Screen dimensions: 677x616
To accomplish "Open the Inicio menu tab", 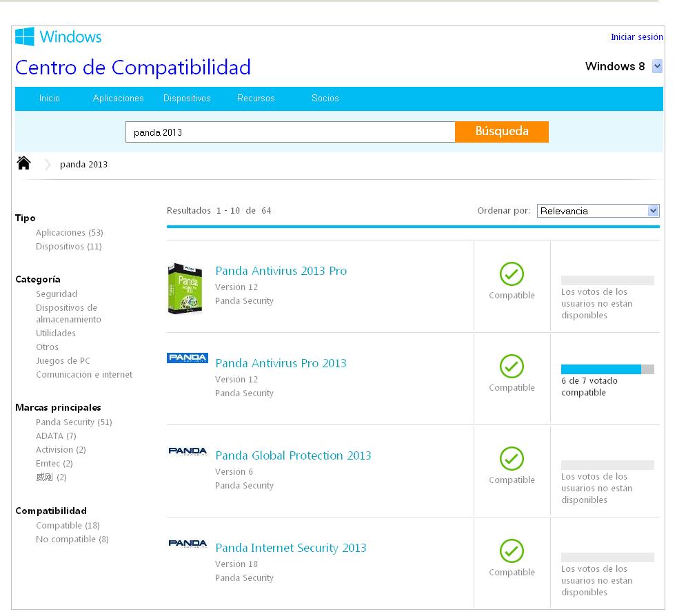I will coord(49,99).
